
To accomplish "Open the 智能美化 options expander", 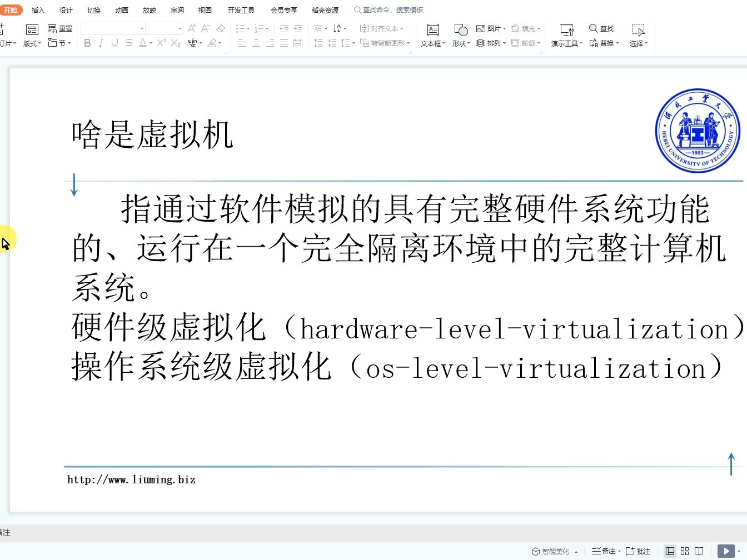I will coord(575,551).
